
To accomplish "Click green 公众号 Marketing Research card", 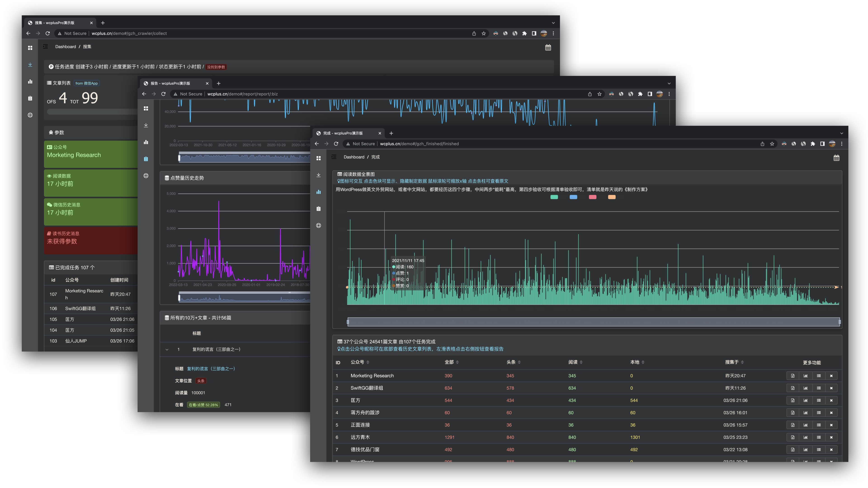I will click(91, 154).
